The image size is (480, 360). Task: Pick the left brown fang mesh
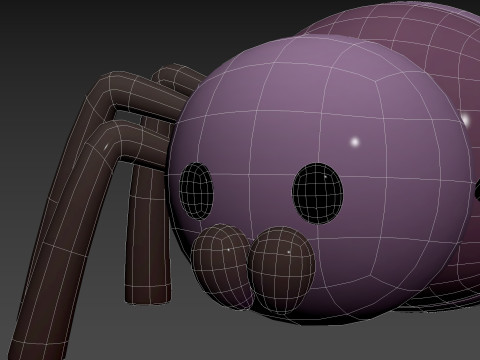click(x=222, y=267)
